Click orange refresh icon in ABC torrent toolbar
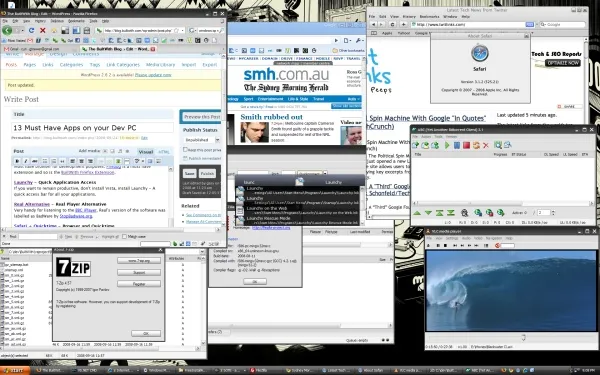Image resolution: width=600 pixels, height=375 pixels. [x=476, y=145]
